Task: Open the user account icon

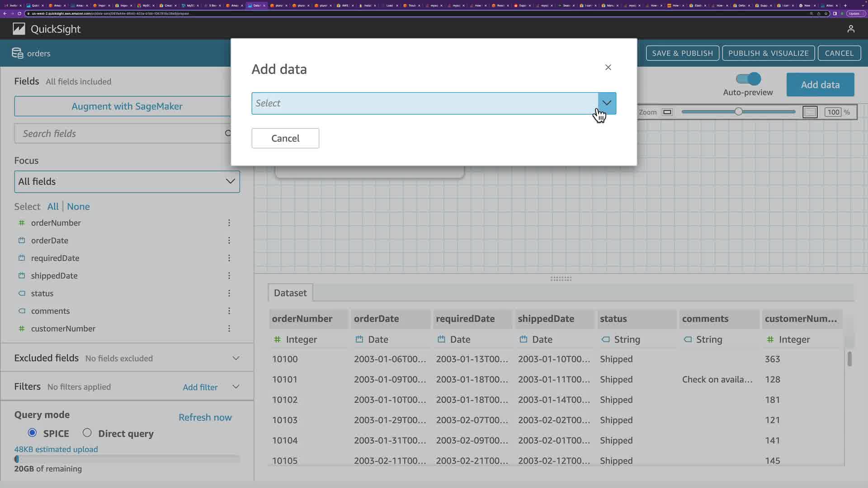Action: (850, 29)
